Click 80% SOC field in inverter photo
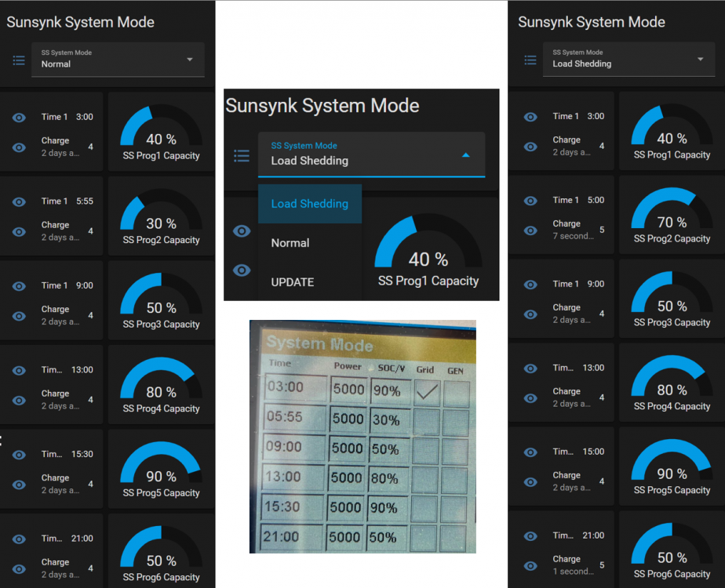 388,478
